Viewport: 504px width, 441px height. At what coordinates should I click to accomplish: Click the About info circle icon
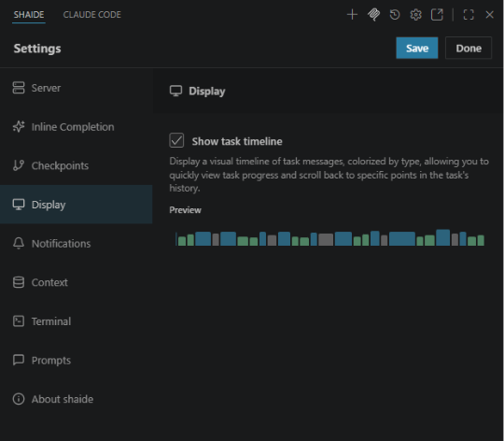[19, 399]
